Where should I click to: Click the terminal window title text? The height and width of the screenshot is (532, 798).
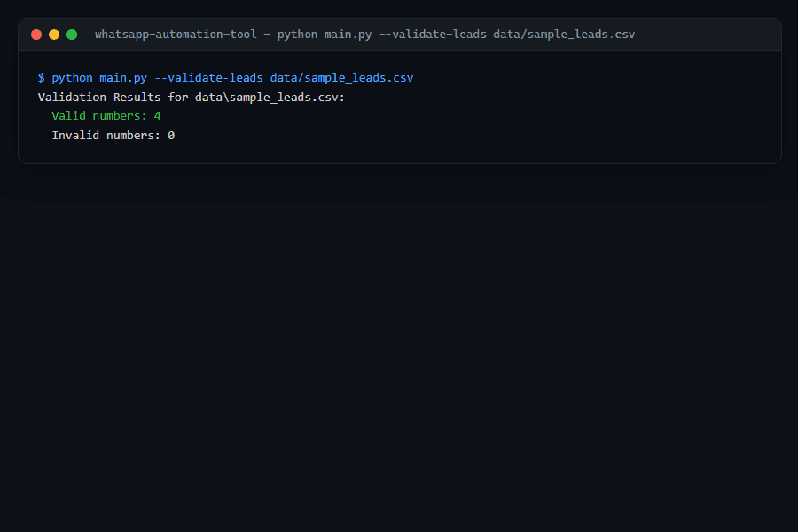coord(364,34)
